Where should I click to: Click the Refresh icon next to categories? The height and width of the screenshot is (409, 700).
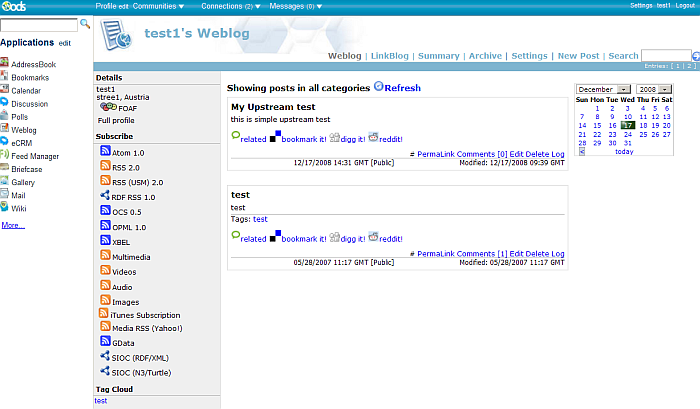point(379,87)
